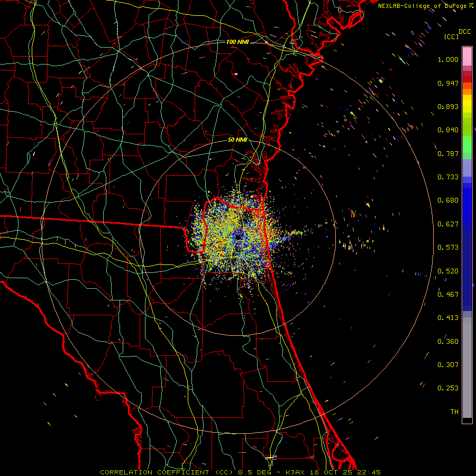The height and width of the screenshot is (476, 476).
Task: Select the 0.467 scale value
Action: click(448, 295)
